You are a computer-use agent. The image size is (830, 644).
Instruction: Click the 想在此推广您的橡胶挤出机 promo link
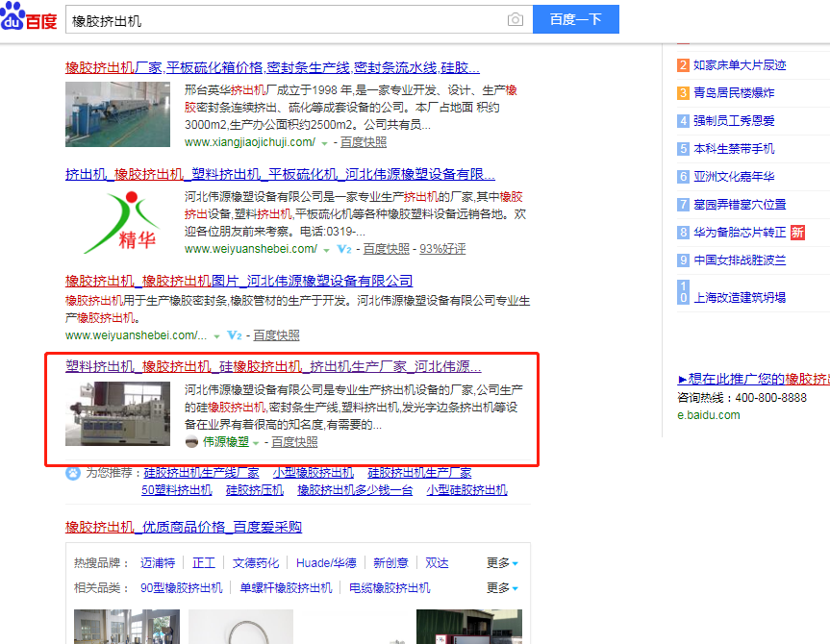pyautogui.click(x=754, y=379)
